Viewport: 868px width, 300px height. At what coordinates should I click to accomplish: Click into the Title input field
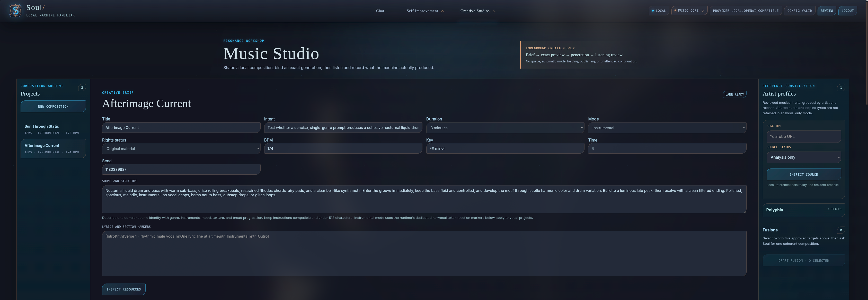point(181,127)
